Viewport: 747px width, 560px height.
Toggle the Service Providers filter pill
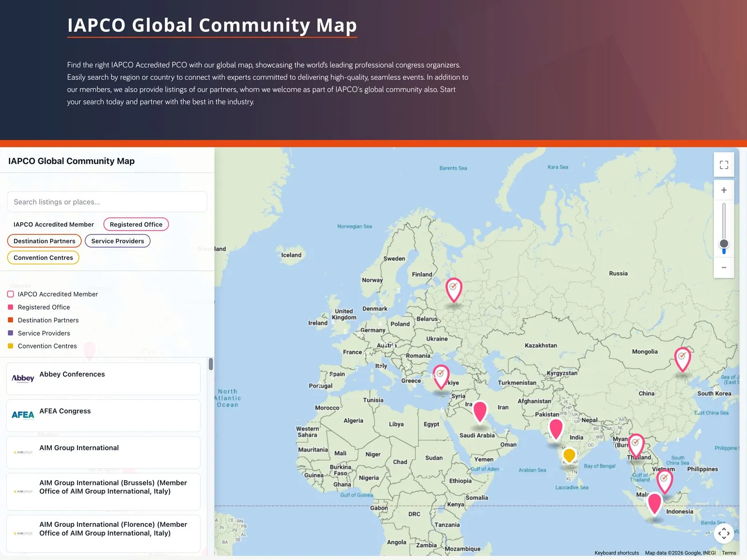[x=118, y=241]
